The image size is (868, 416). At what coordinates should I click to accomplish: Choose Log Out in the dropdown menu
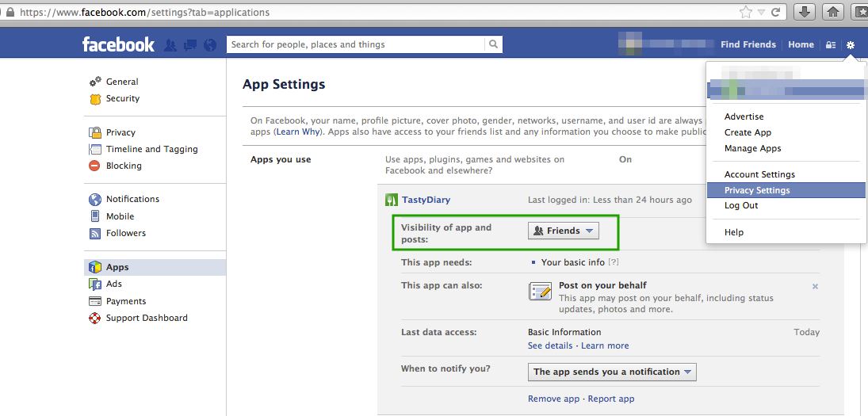point(741,205)
